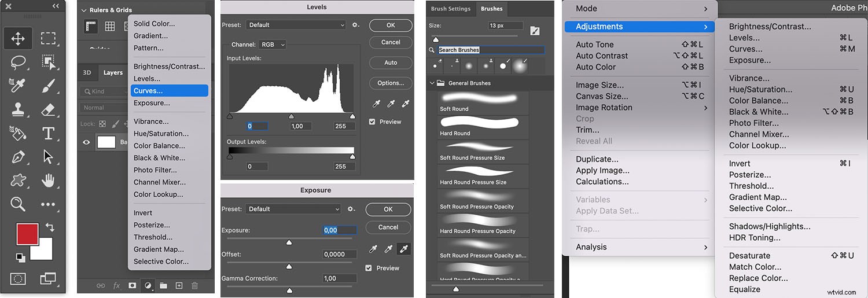The height and width of the screenshot is (298, 868).
Task: Select the Clone Stamp tool
Action: [18, 109]
